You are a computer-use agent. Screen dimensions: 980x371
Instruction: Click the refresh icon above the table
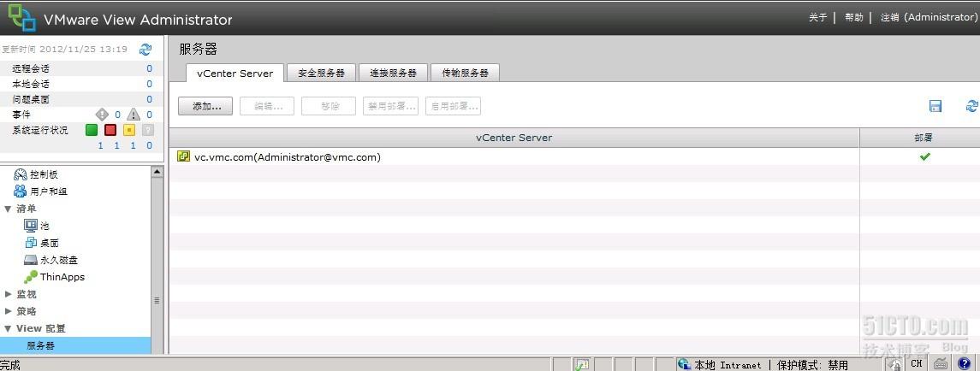coord(972,106)
